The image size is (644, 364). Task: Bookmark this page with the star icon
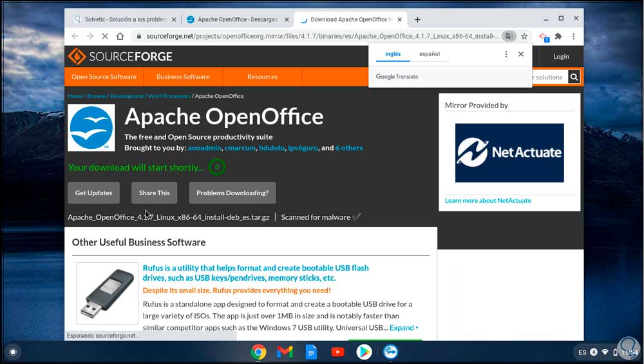click(524, 36)
